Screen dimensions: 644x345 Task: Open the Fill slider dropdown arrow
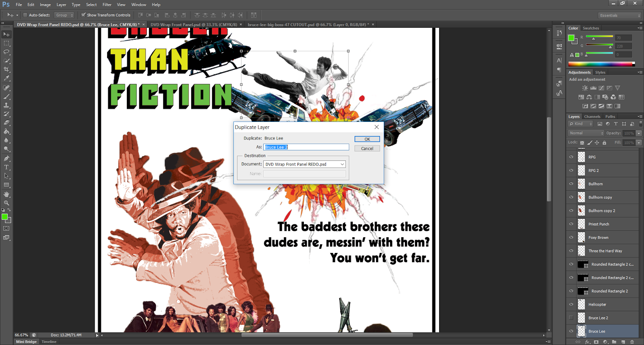coord(639,142)
